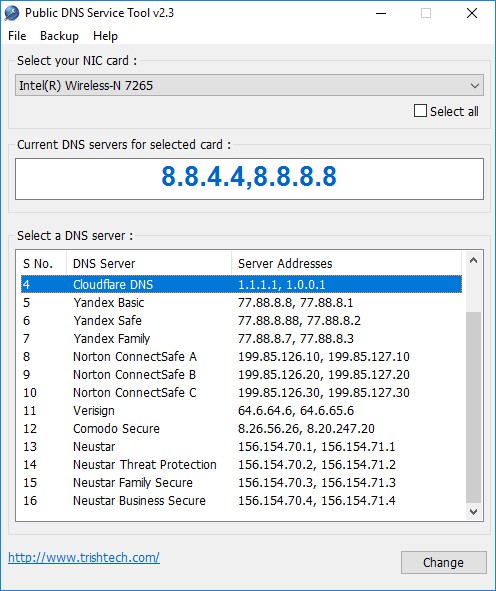Select Yandex Basic DNS entry
Image resolution: width=496 pixels, height=591 pixels.
241,303
